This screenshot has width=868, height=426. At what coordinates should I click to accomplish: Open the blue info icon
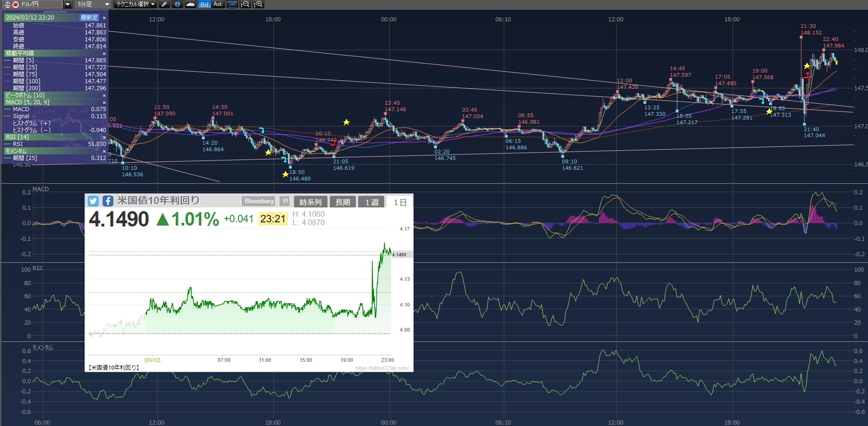click(177, 4)
